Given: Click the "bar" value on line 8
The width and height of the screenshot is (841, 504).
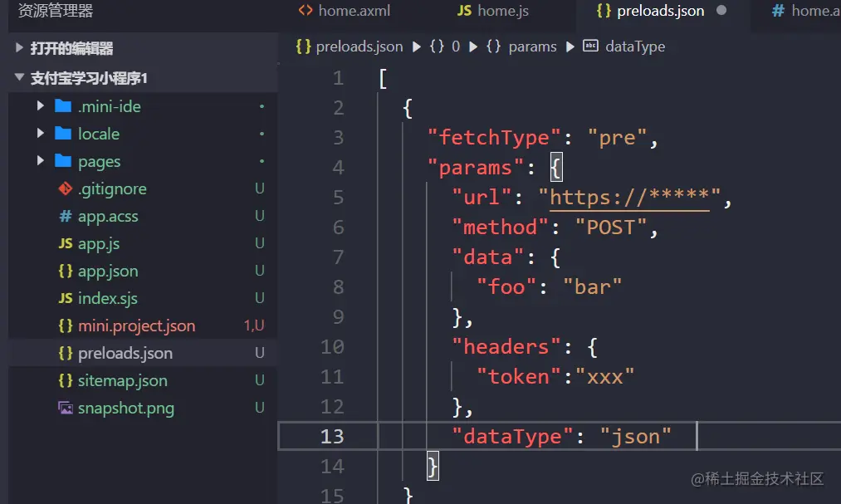Looking at the screenshot, I should coord(593,286).
